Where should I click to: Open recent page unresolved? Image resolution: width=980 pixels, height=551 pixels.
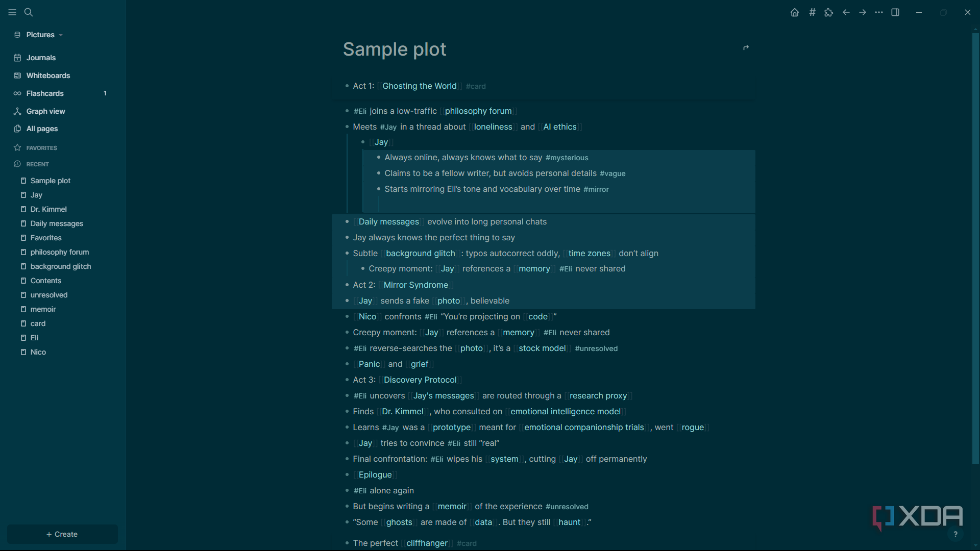[49, 295]
